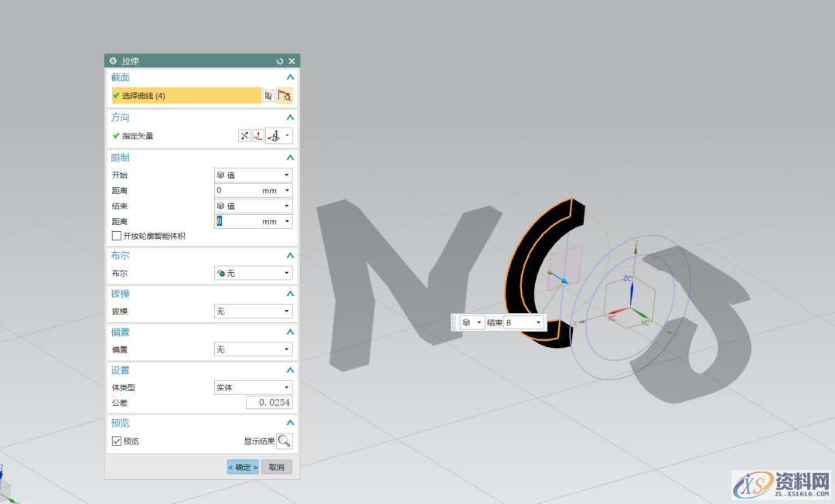
Task: Open the 体类型 dropdown
Action: tap(253, 387)
